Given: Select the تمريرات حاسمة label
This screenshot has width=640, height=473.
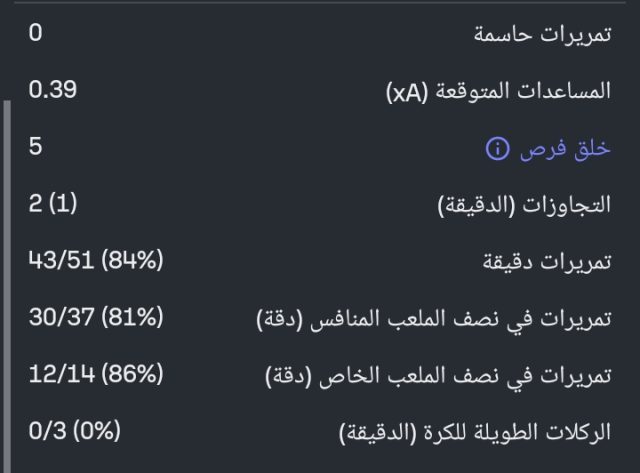Looking at the screenshot, I should point(541,34).
